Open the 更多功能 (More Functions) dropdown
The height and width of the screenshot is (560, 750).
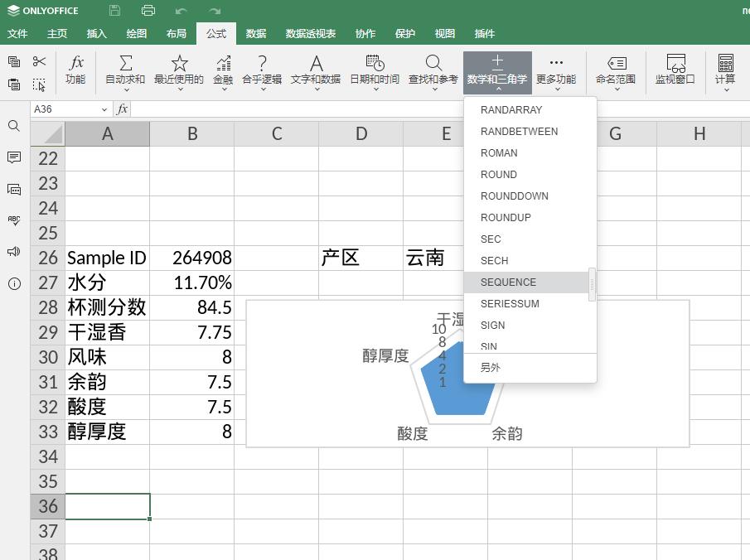coord(555,71)
